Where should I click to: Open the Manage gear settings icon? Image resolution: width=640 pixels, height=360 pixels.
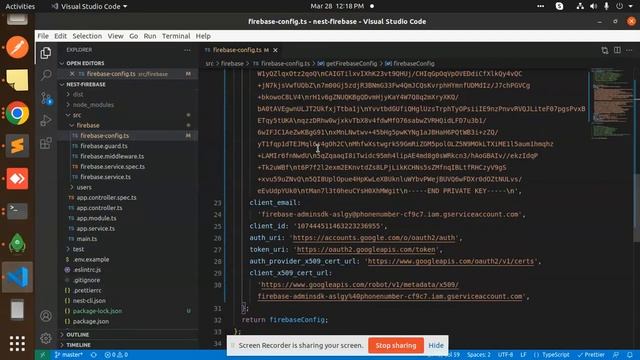(x=46, y=338)
